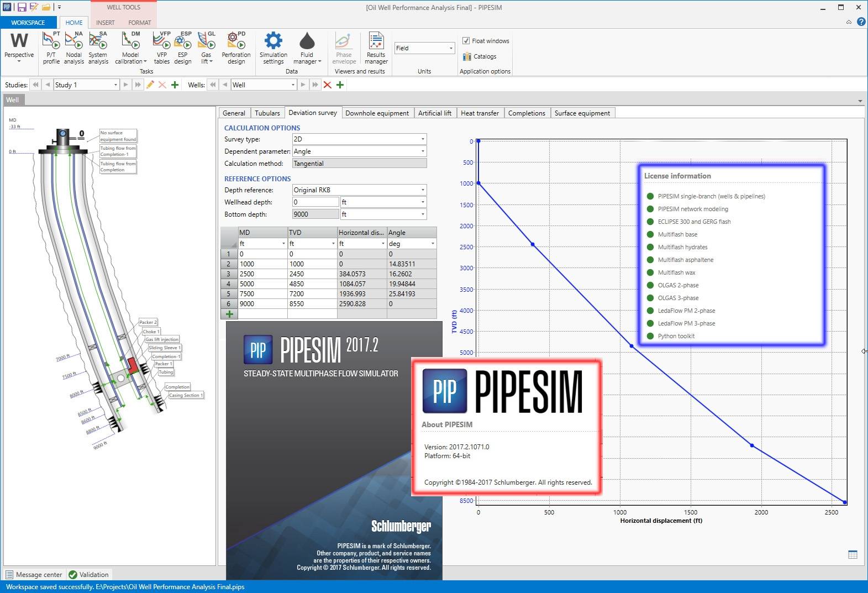Screen dimensions: 868x593
Task: Open Gas lift tool
Action: (x=207, y=48)
